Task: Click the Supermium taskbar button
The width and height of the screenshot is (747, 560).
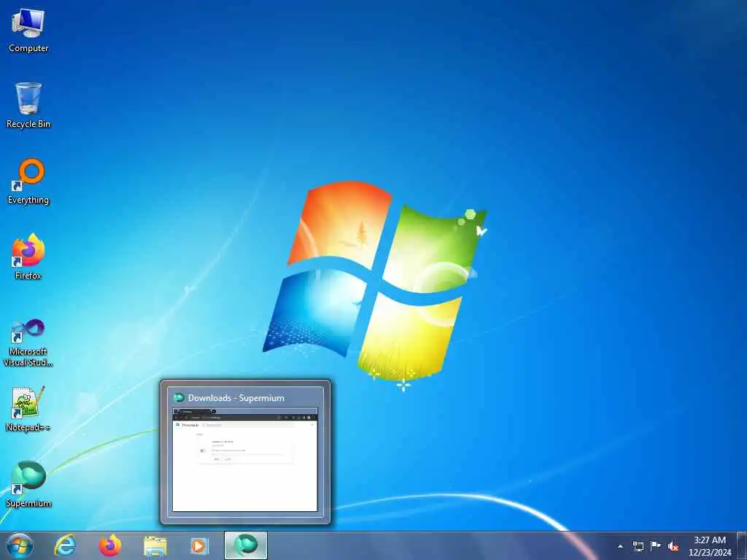Action: [x=245, y=545]
